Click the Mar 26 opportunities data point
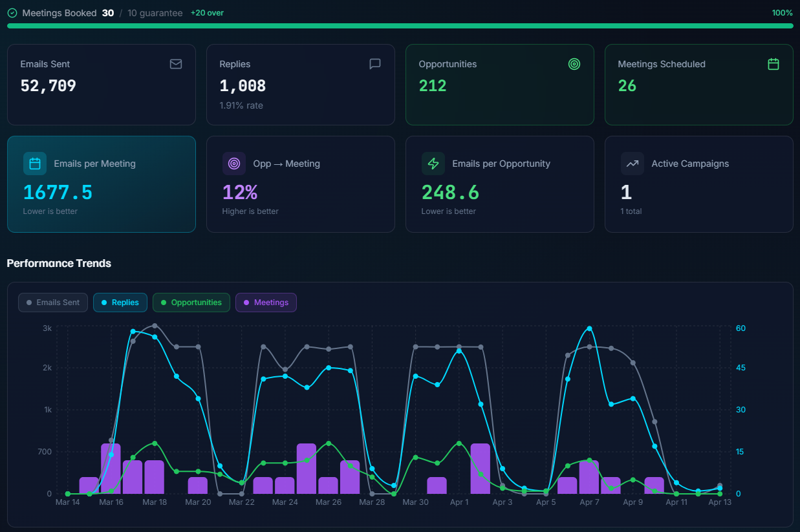The height and width of the screenshot is (532, 800). pyautogui.click(x=329, y=443)
